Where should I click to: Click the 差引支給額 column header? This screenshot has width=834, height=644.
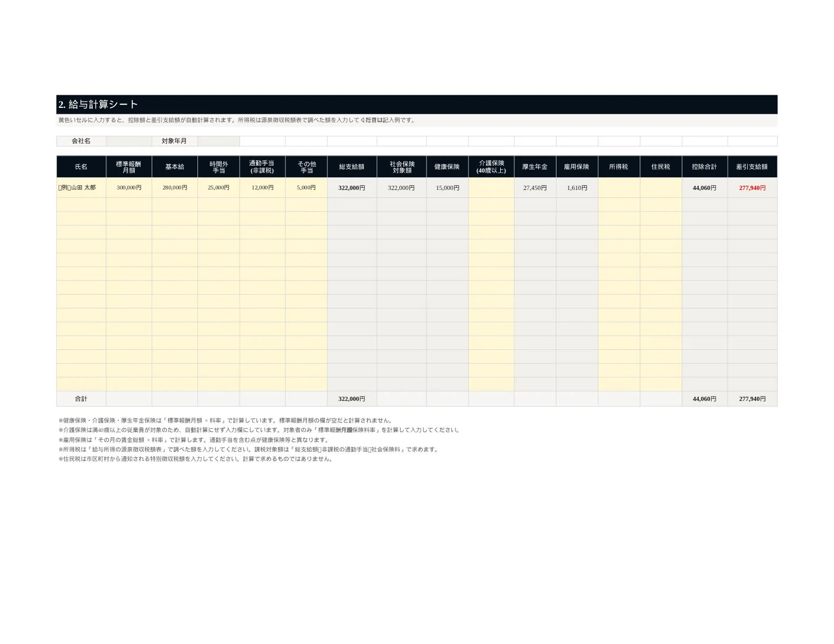point(752,167)
